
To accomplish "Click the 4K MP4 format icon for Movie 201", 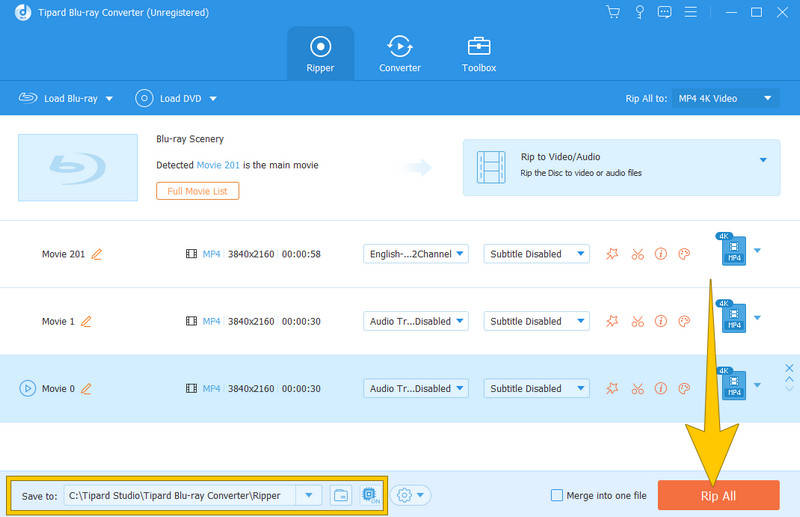I will coord(732,249).
